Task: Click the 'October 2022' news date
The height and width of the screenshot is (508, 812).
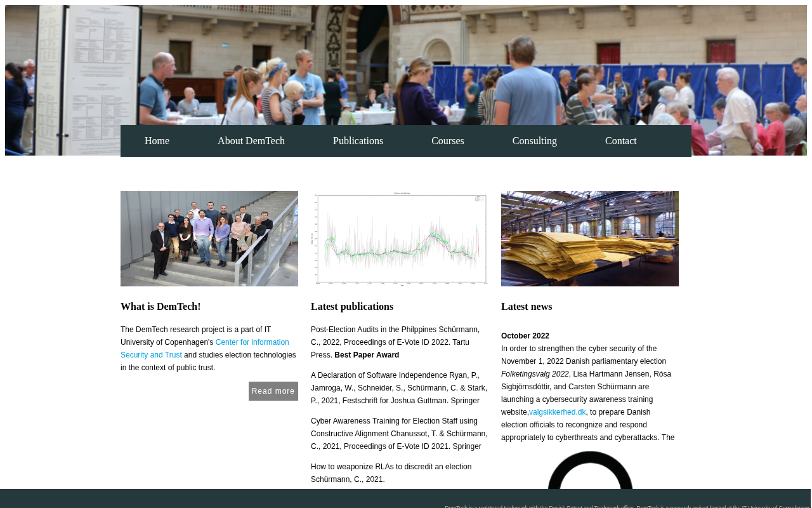Action: 525,336
